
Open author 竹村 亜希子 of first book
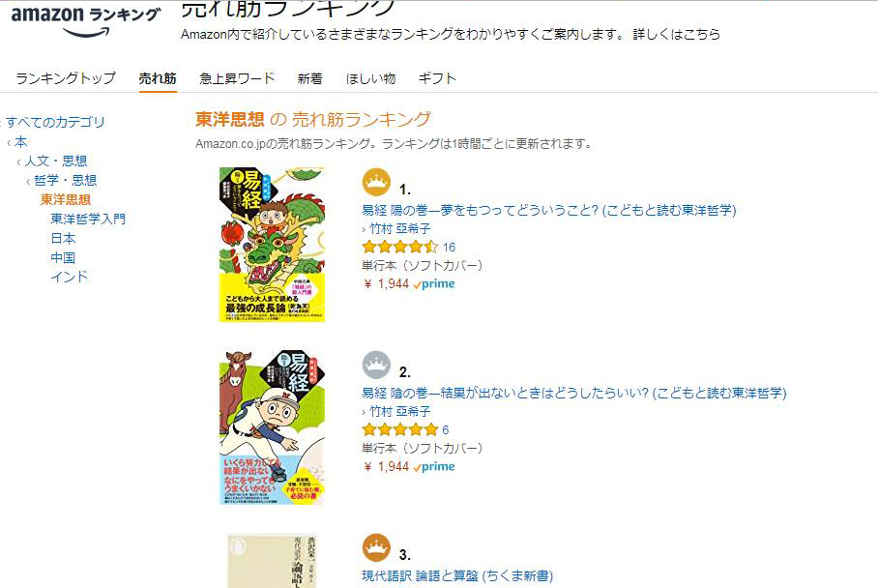pos(399,228)
